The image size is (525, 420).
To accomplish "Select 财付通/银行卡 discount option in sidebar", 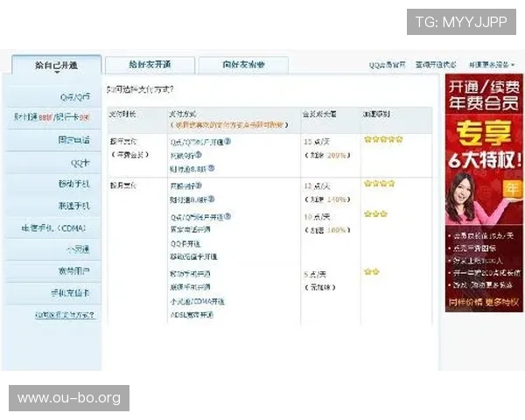I will (53, 117).
